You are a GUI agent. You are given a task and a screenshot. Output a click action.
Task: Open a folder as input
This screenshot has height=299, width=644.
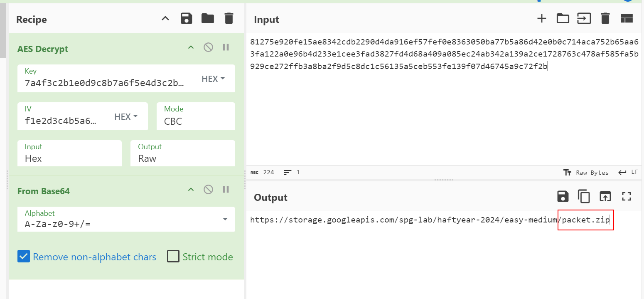(563, 19)
